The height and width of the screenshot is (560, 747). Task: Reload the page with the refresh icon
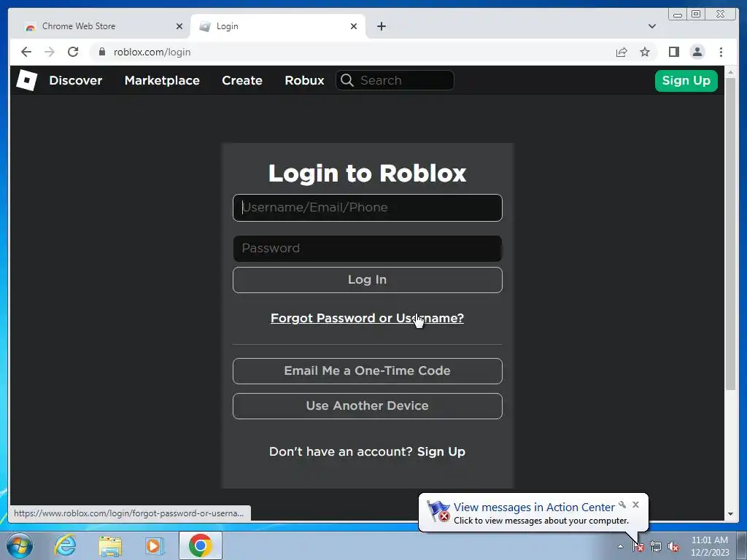pos(73,52)
